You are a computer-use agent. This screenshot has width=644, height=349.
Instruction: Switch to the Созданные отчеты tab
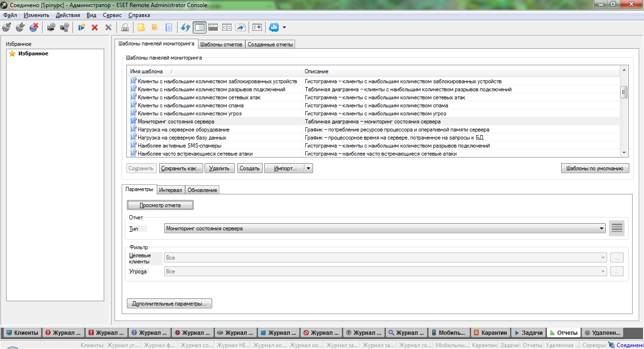[270, 44]
